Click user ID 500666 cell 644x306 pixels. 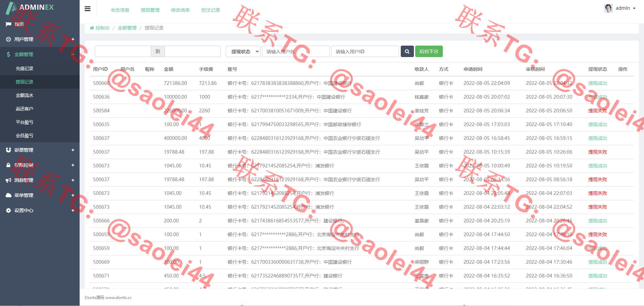101,221
